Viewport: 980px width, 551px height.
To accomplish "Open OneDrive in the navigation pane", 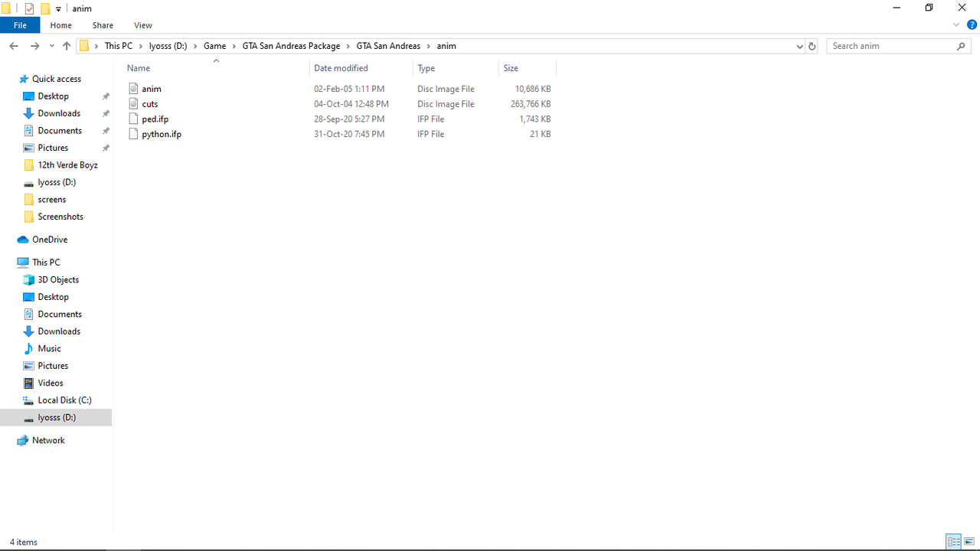I will click(x=50, y=240).
